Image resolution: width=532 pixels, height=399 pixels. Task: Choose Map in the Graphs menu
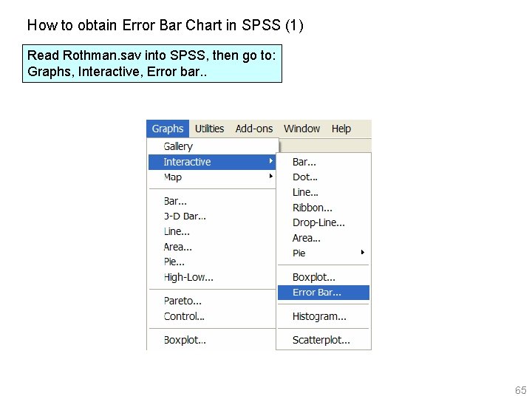(212, 177)
